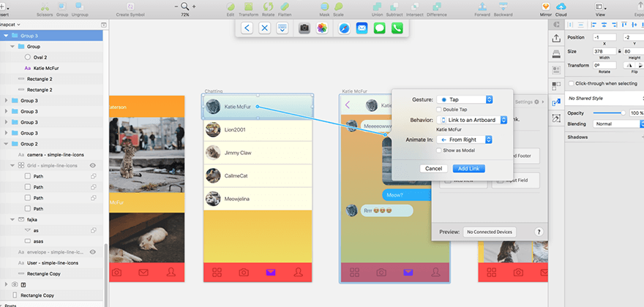
Task: Toggle visibility eye of Grid - simple-line-icons layer
Action: (x=93, y=165)
